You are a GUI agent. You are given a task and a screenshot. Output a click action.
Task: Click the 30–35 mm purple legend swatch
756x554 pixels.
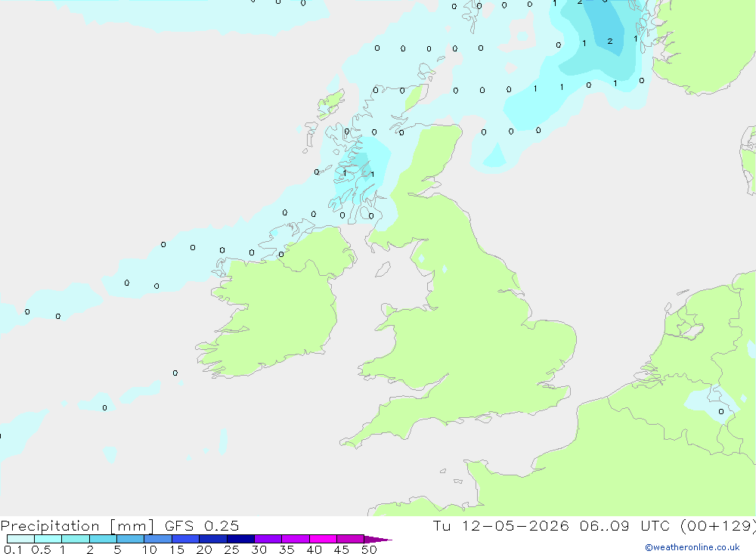pyautogui.click(x=268, y=539)
